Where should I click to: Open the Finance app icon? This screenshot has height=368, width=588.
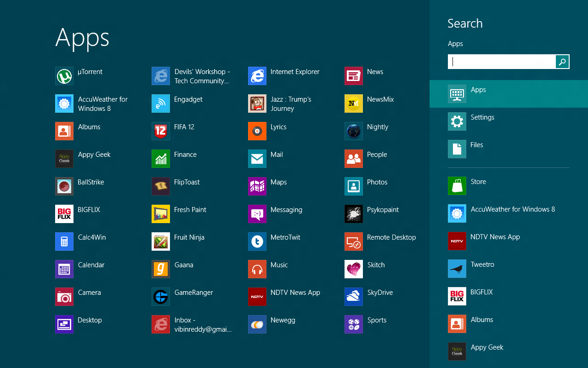click(161, 159)
